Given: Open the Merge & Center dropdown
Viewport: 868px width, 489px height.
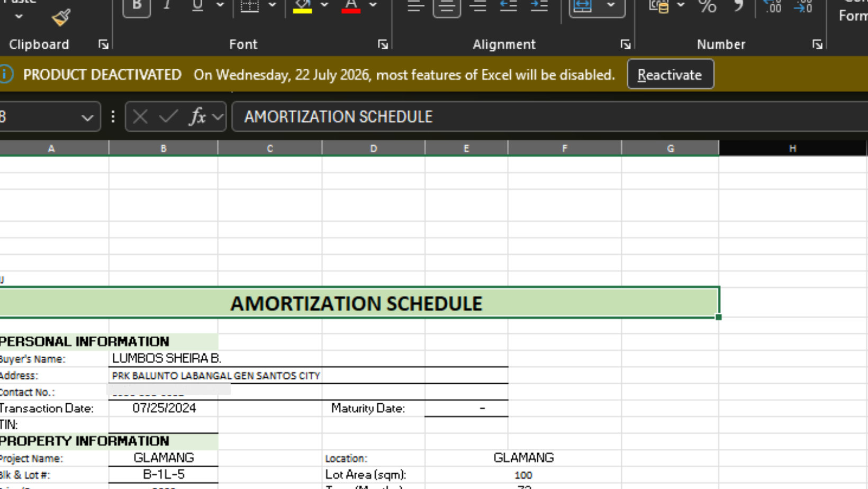Looking at the screenshot, I should pos(611,6).
